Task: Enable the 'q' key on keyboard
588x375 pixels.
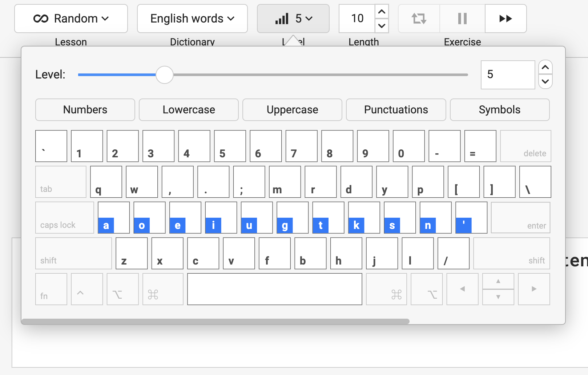Action: (106, 182)
